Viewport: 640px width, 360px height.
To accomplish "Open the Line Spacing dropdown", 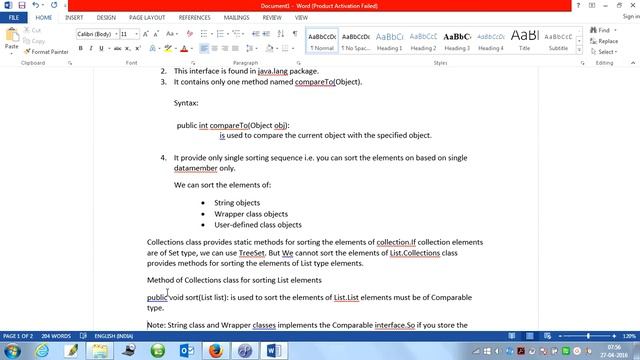I will click(251, 49).
